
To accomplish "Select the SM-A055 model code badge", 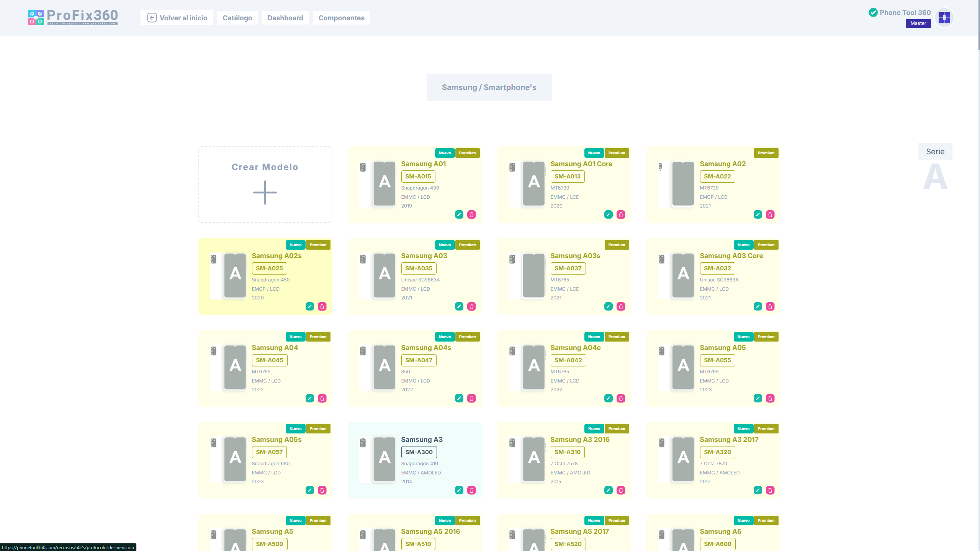I will [x=717, y=360].
